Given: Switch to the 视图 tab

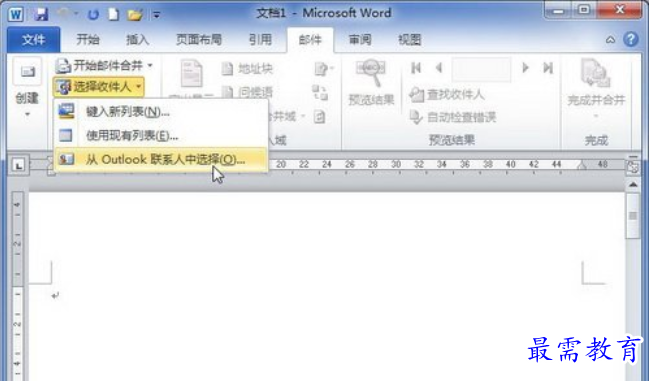Looking at the screenshot, I should click(x=409, y=40).
